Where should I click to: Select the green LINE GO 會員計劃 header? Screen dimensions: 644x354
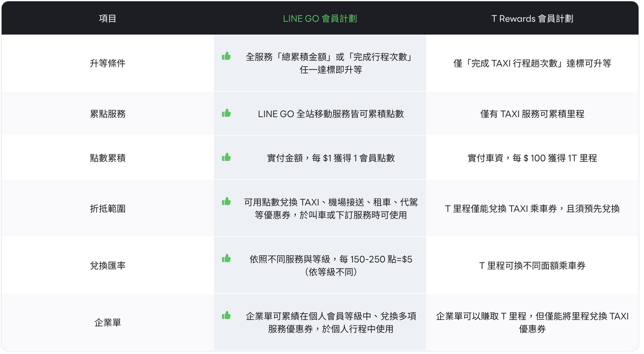320,19
